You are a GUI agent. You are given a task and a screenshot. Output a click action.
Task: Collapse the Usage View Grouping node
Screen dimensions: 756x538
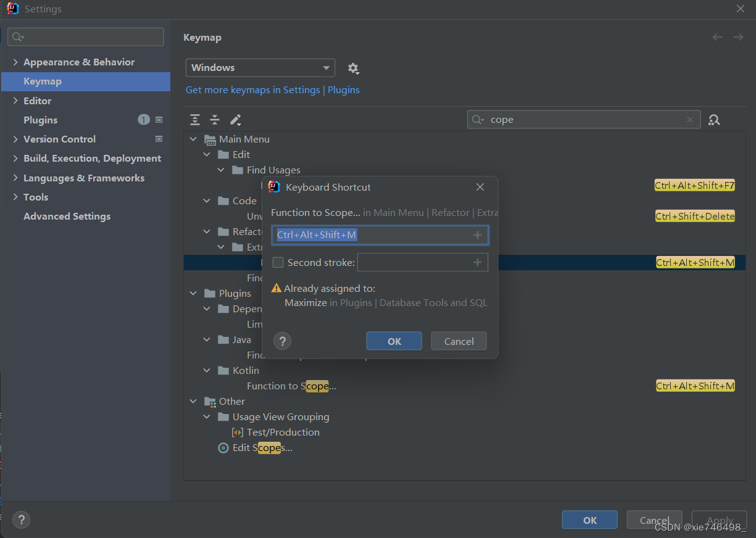click(x=207, y=416)
